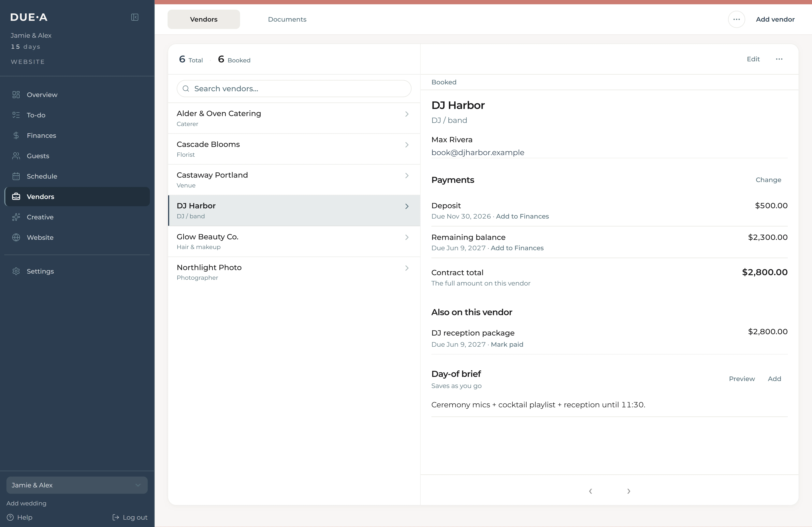
Task: Open Finances in the sidebar
Action: [77, 136]
